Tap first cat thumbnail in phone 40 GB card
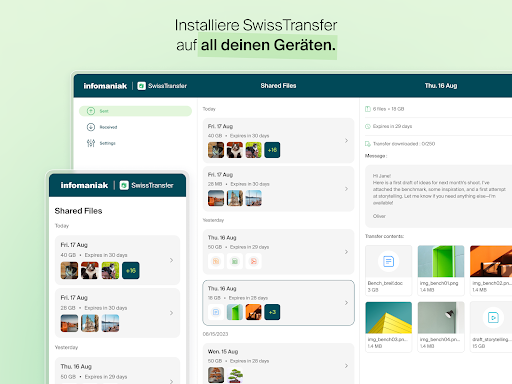The height and width of the screenshot is (384, 512). (x=69, y=271)
